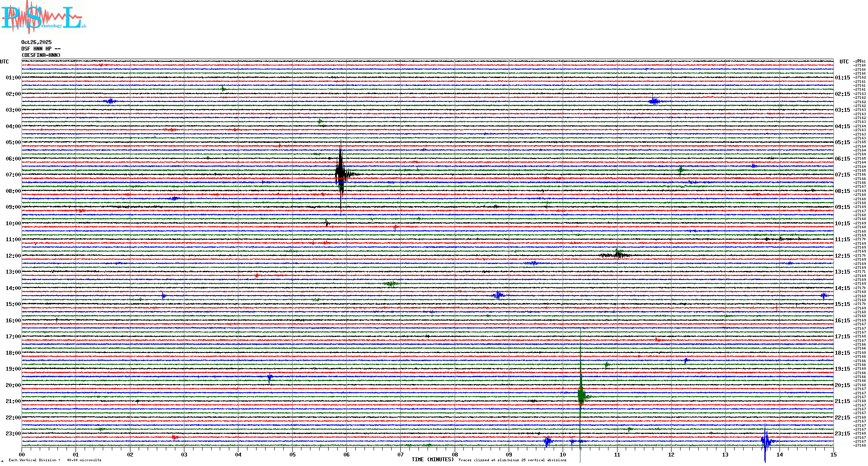
Task: Click the PSL Seismology Lab logo
Action: coord(43,17)
